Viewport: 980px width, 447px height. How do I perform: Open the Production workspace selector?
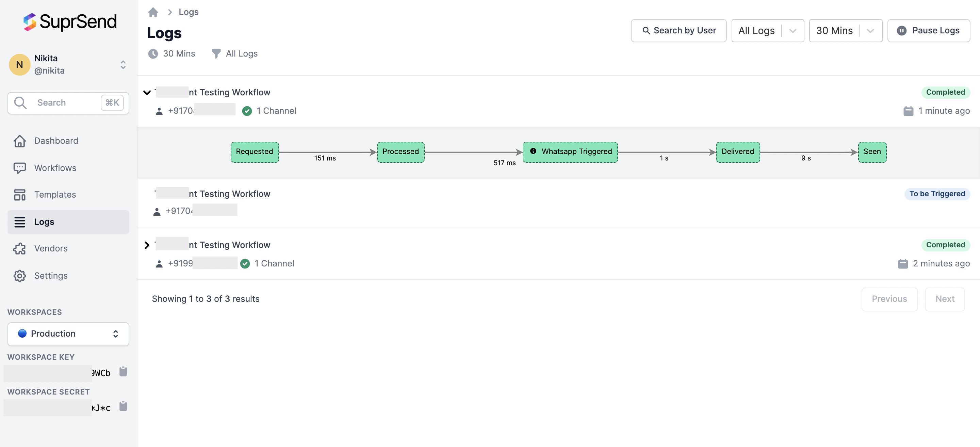click(x=68, y=334)
